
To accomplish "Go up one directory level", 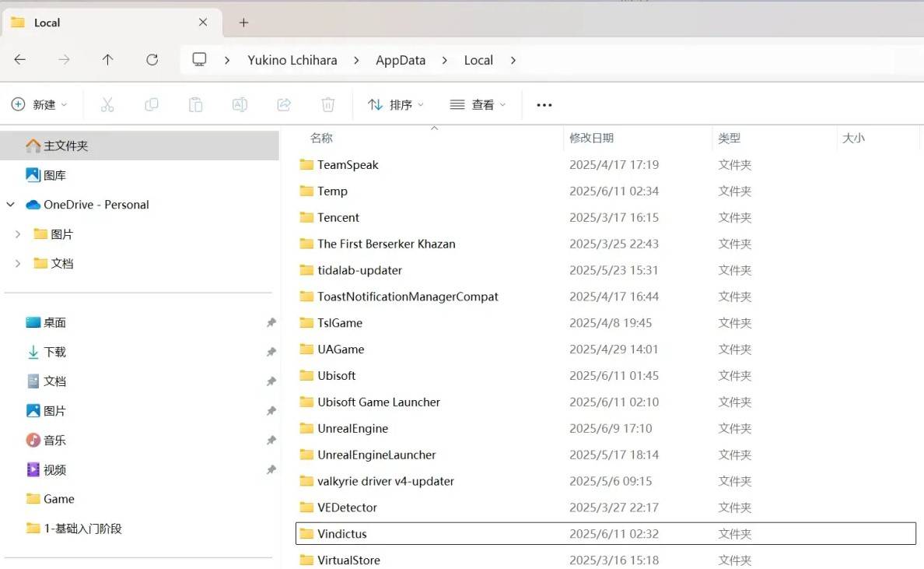I will click(x=107, y=60).
